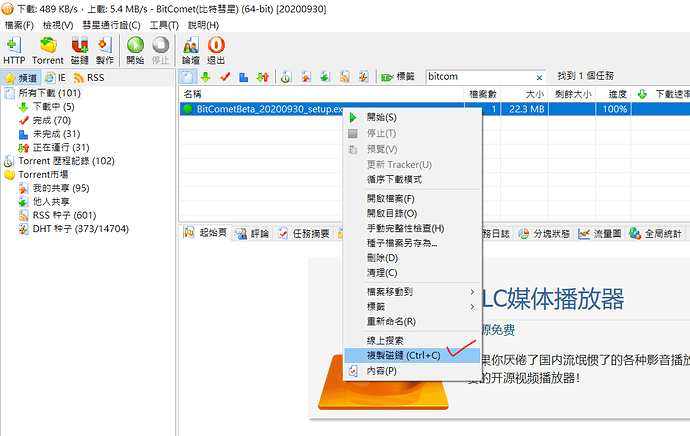Open the 論壇 forum icon
This screenshot has height=436, width=690.
191,51
